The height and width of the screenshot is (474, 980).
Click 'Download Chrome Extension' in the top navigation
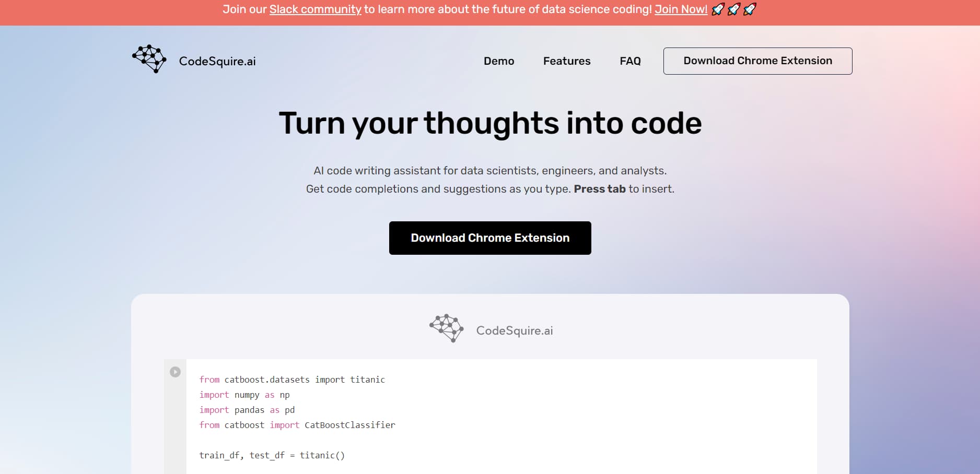757,61
